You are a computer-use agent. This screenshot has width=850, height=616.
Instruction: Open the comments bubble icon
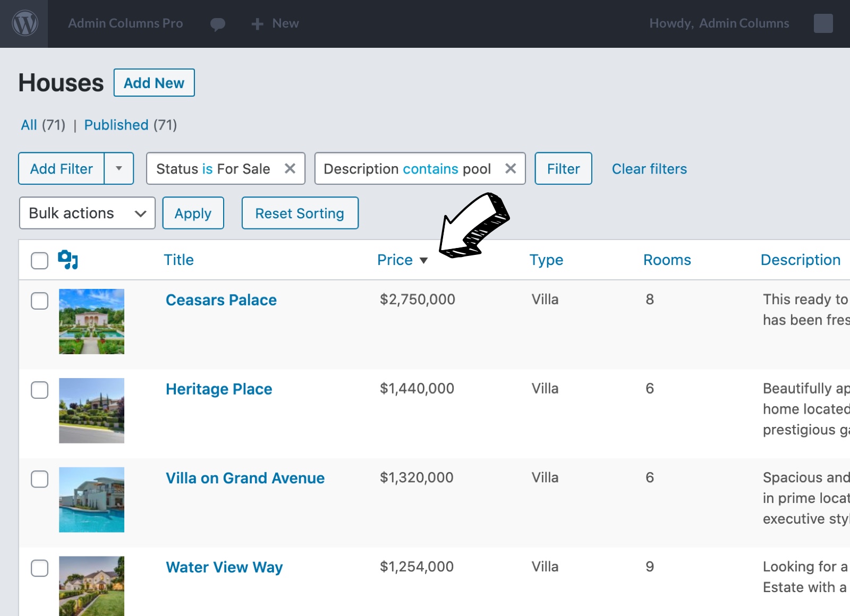pos(217,24)
